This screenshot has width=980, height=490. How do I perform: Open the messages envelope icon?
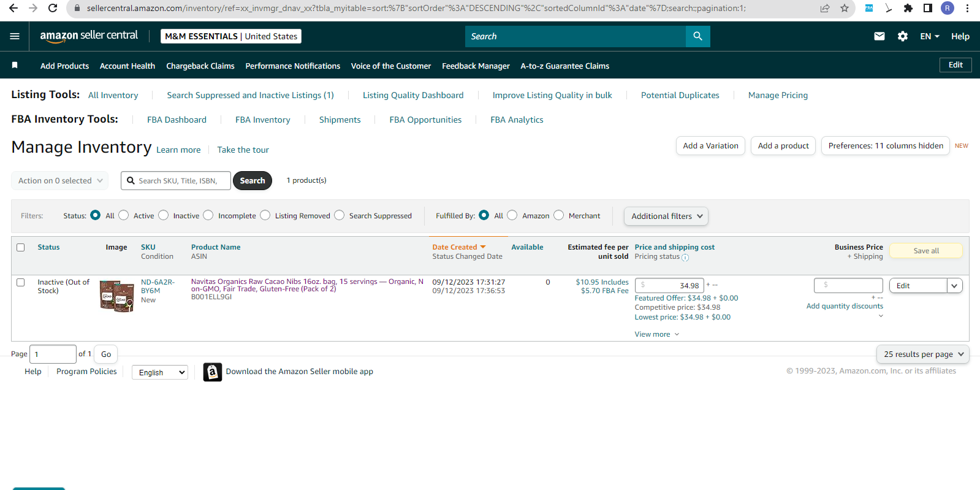pos(879,36)
